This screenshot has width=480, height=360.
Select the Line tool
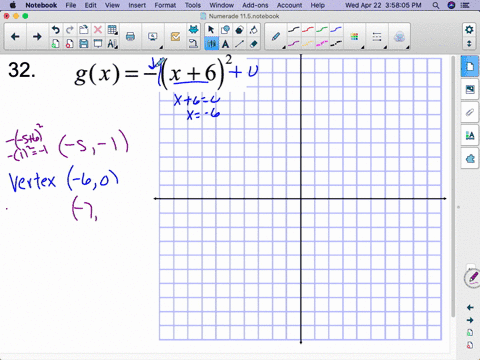(239, 44)
